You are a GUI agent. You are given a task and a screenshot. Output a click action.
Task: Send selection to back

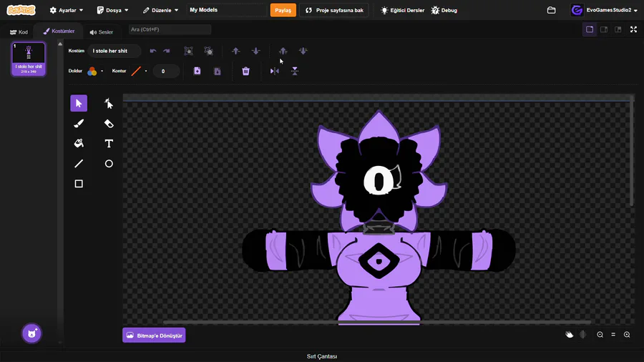tap(303, 51)
